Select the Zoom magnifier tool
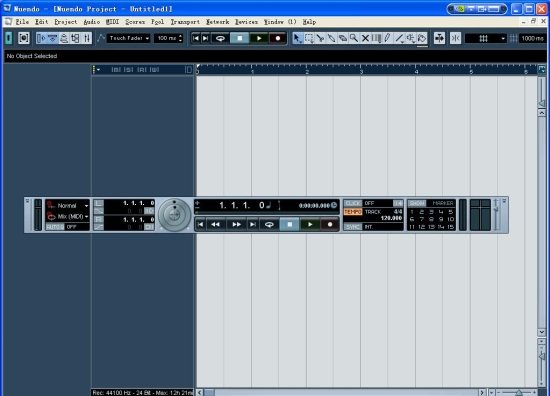This screenshot has width=550, height=396. tap(354, 38)
